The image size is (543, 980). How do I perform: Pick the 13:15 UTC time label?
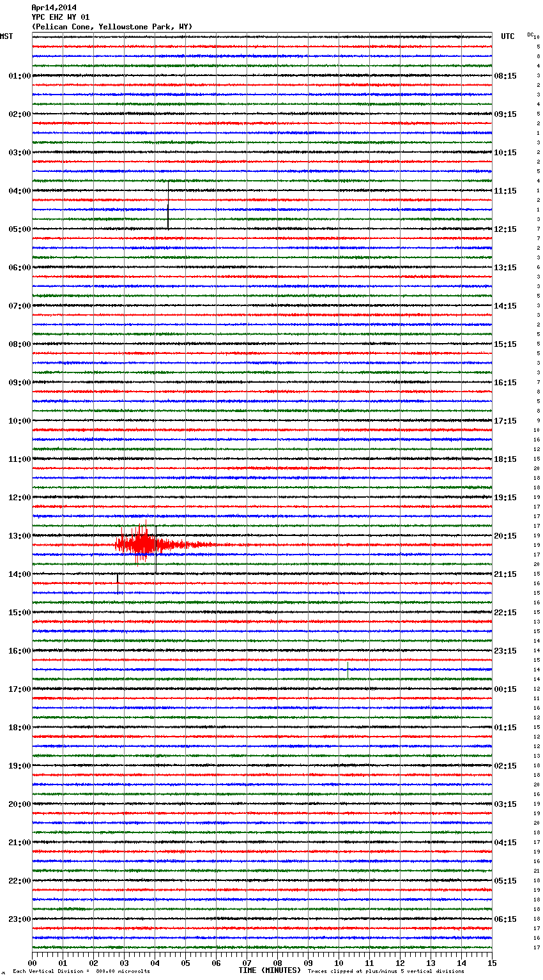[505, 268]
